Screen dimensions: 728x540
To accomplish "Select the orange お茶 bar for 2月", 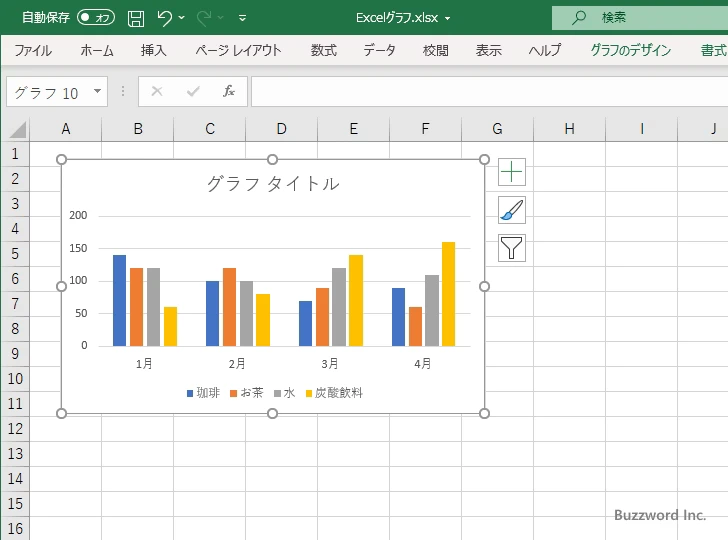I will coord(229,307).
